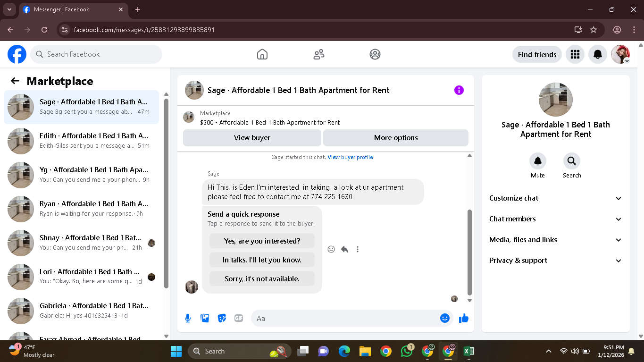
Task: Open Chrome's three-dot menu
Action: [634, 30]
